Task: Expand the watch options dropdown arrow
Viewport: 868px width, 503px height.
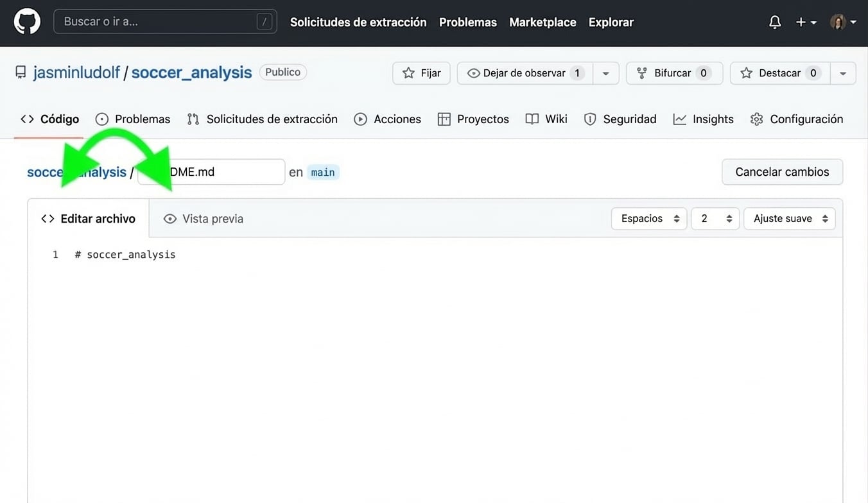Action: point(606,73)
